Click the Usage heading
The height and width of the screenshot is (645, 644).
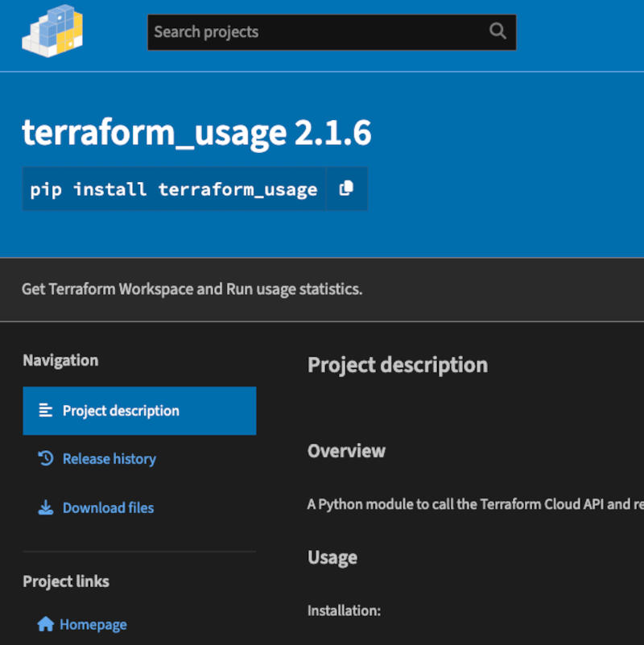click(332, 558)
